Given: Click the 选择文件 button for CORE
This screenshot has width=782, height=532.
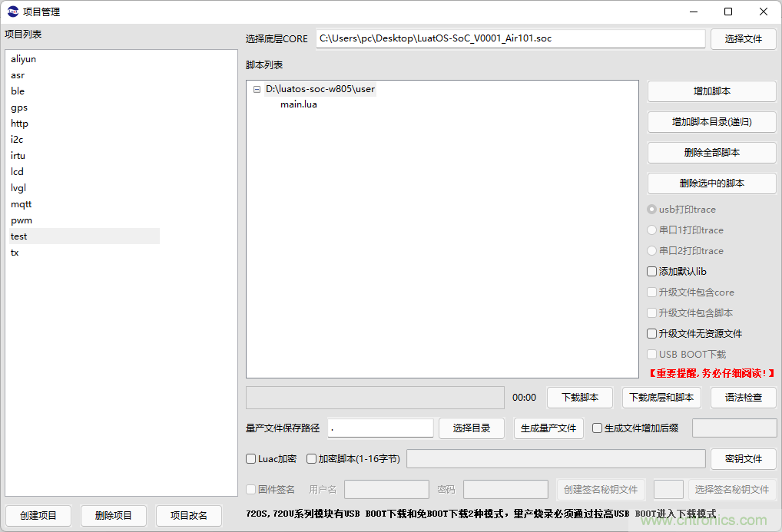Looking at the screenshot, I should pyautogui.click(x=743, y=39).
